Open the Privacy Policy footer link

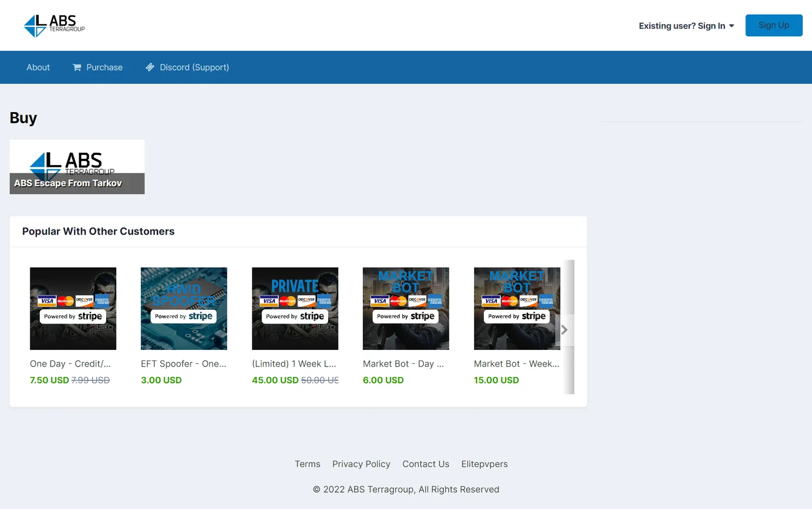point(361,464)
